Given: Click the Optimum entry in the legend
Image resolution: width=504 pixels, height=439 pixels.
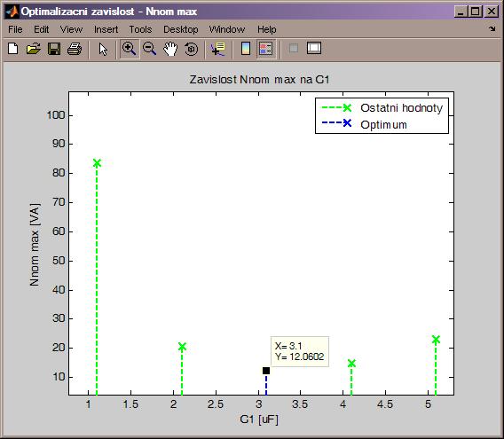Looking at the screenshot, I should click(383, 124).
